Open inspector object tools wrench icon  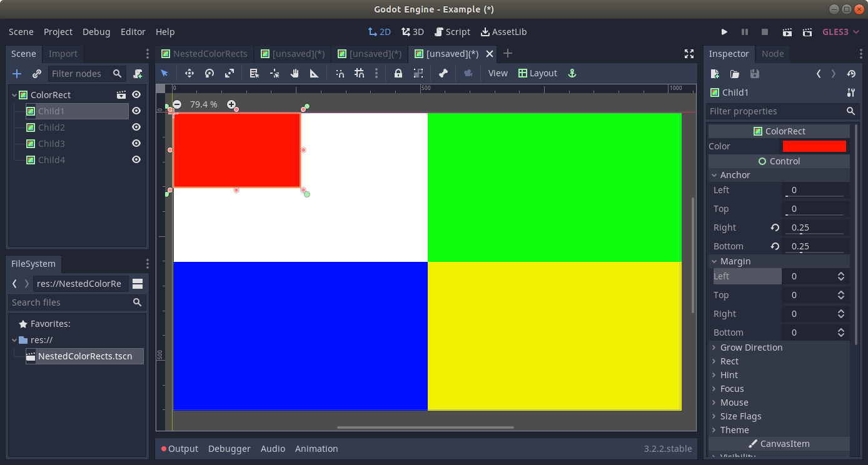850,92
